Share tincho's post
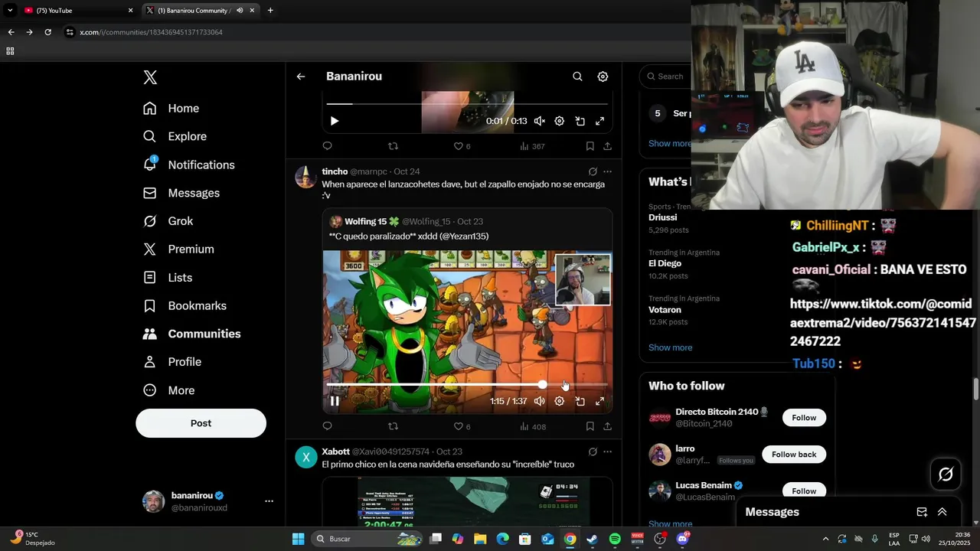Screen dimensions: 980x551 click(x=607, y=426)
